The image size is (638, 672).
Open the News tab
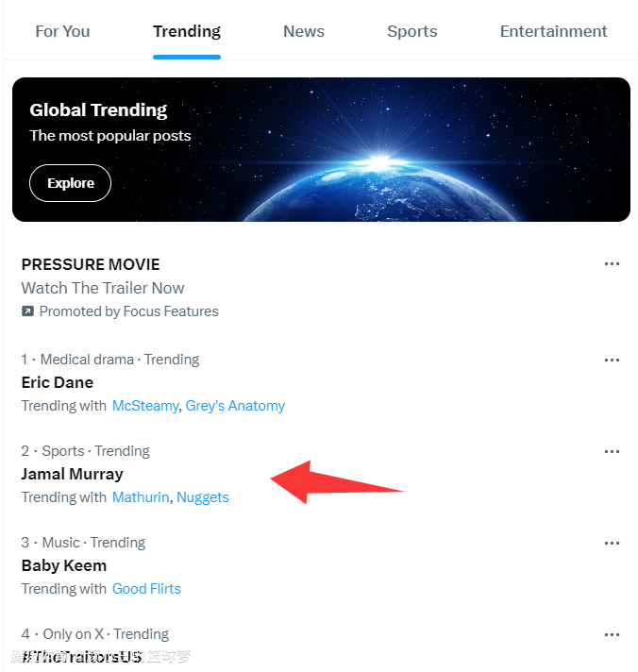click(x=304, y=31)
